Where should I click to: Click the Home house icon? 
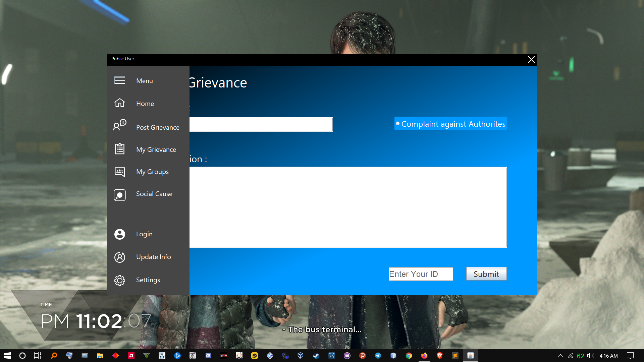click(120, 103)
